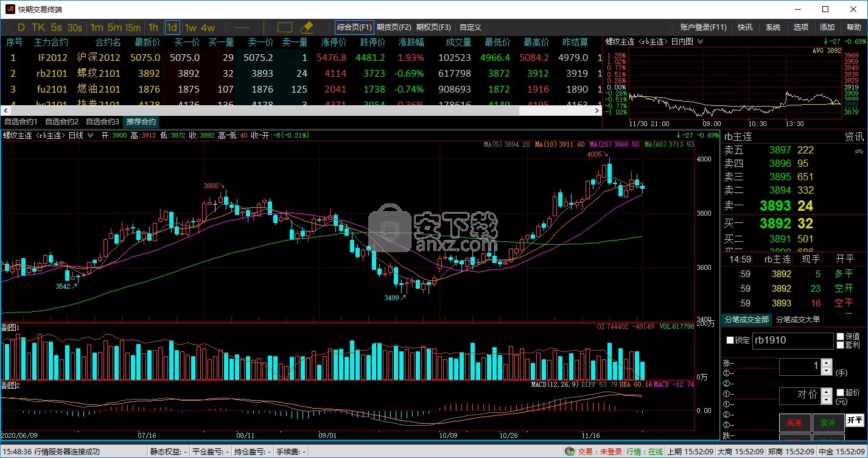Select the D (tick) period button
Screen dimensions: 868x458
click(x=21, y=27)
